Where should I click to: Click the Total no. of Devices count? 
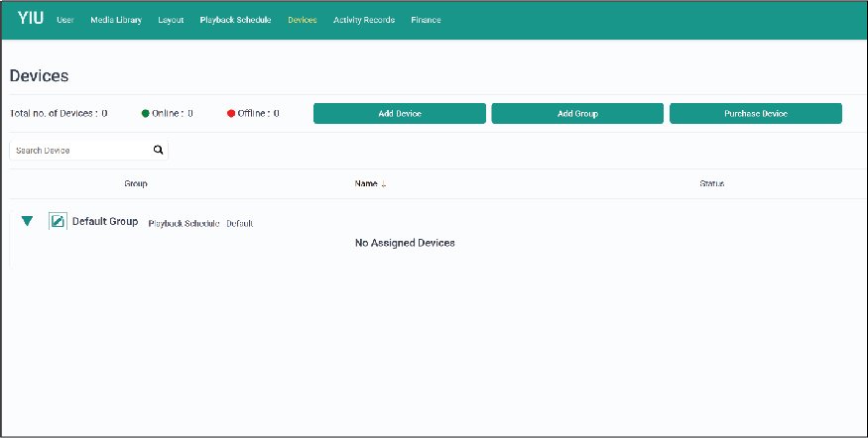(x=59, y=113)
